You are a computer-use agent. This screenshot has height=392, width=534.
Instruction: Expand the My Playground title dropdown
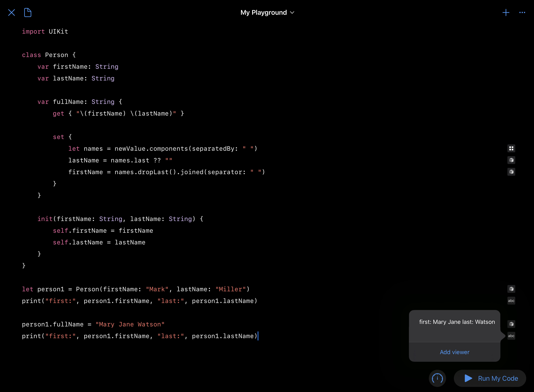pos(264,12)
